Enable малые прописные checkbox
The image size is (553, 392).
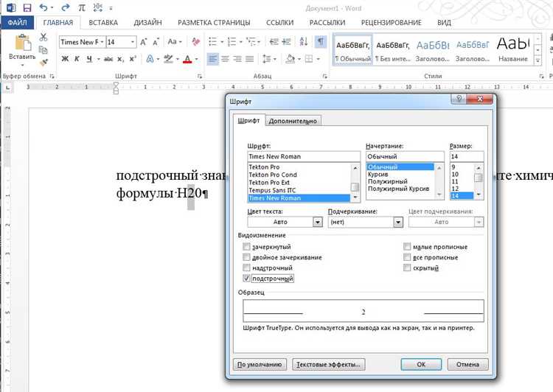pos(407,247)
